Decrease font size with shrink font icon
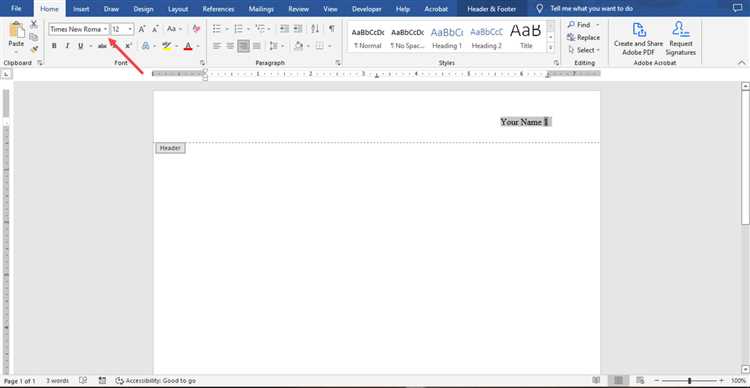 tap(155, 29)
